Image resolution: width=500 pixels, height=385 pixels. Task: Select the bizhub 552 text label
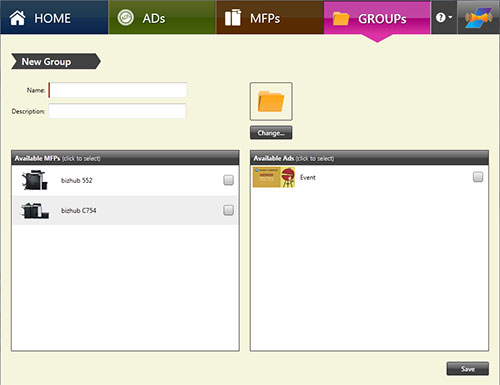tap(77, 180)
